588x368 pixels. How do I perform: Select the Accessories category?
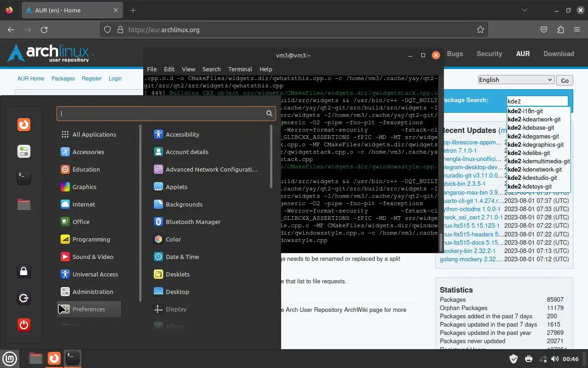pos(89,152)
